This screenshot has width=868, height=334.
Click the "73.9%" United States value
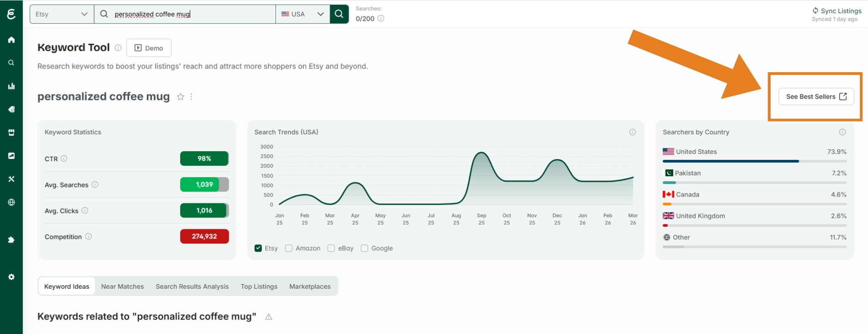tap(837, 152)
